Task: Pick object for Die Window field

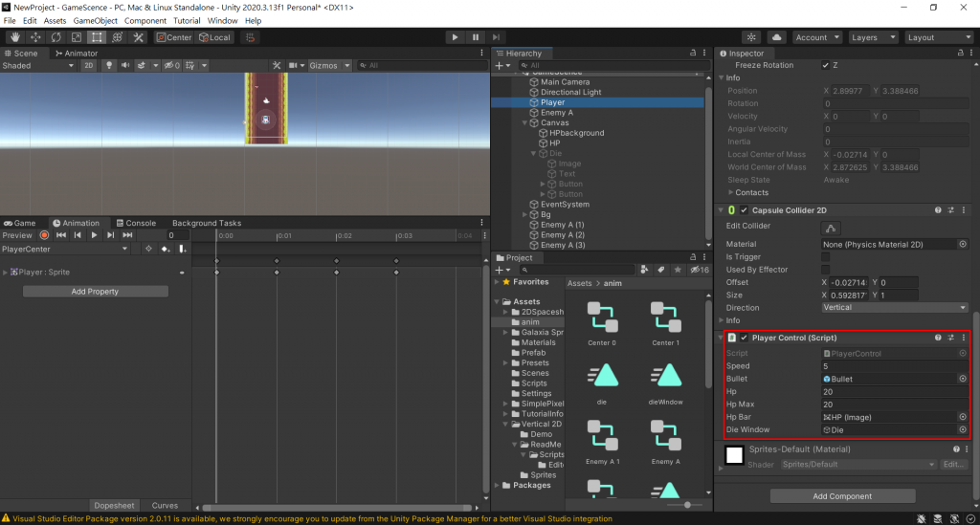Action: tap(963, 429)
